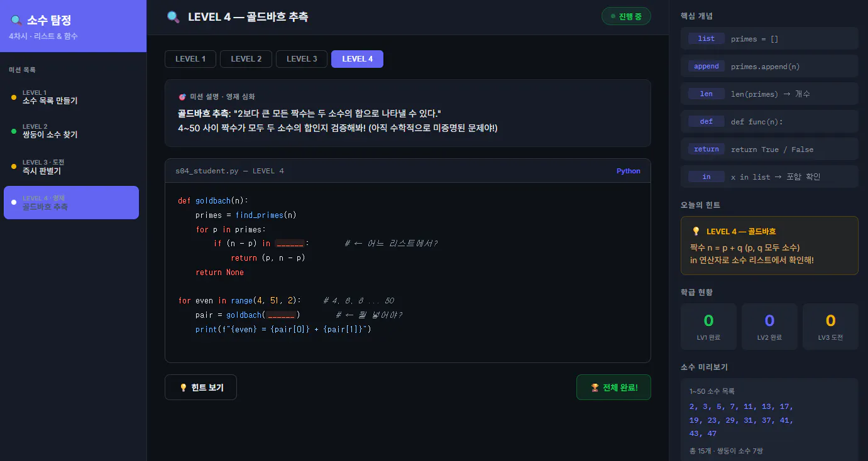
Task: Click the 핵심 개념 section heading
Action: pos(696,16)
